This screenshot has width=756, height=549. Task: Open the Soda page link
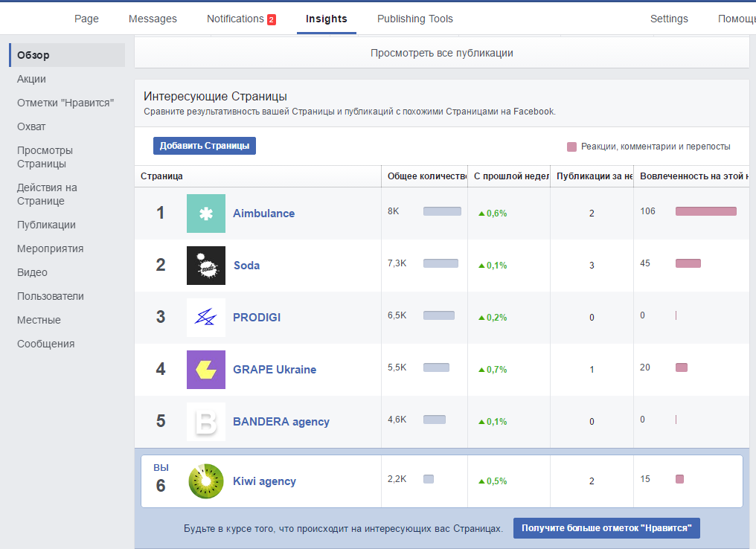point(246,266)
